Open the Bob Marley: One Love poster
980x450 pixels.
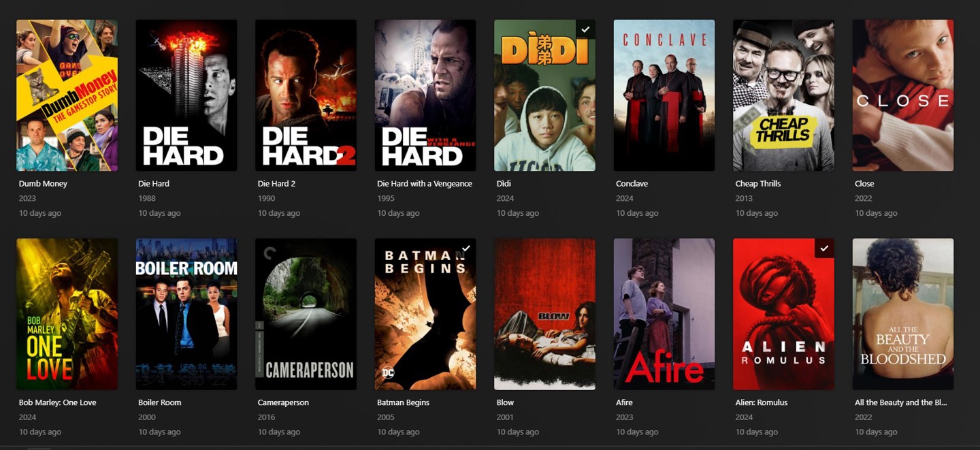(x=67, y=314)
